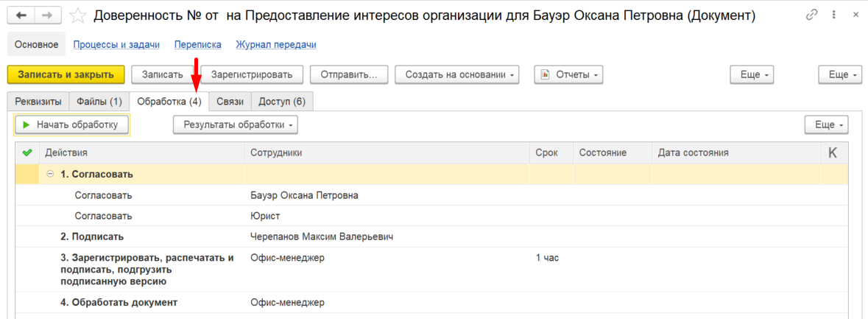Click the Зарегистрировать button
Viewport: 868px width, 319px height.
[252, 74]
